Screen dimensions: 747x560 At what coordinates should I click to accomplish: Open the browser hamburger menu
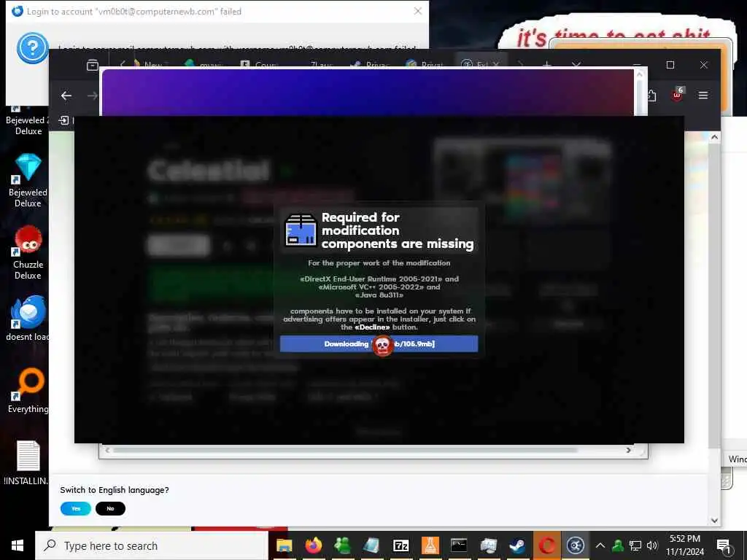point(703,96)
